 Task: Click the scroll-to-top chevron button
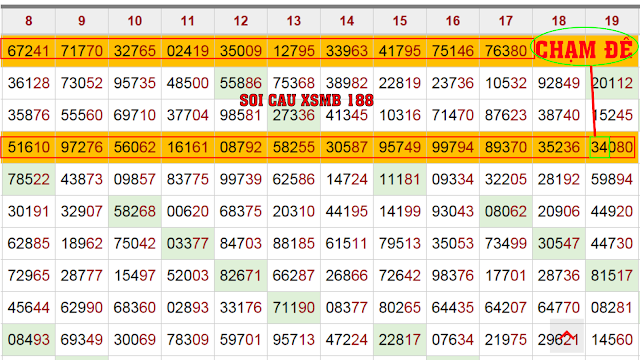tap(567, 336)
